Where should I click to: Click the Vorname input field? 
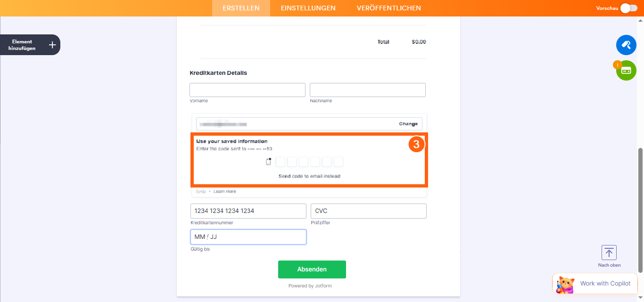[248, 90]
